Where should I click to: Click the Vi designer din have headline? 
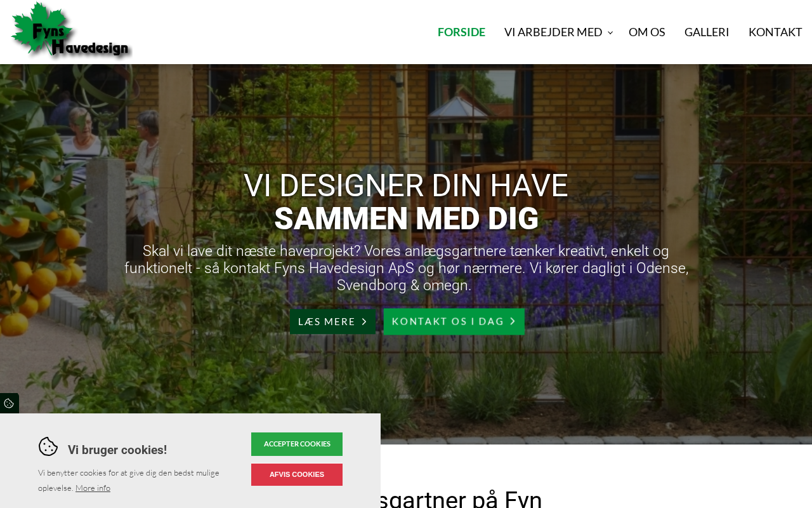(x=406, y=185)
